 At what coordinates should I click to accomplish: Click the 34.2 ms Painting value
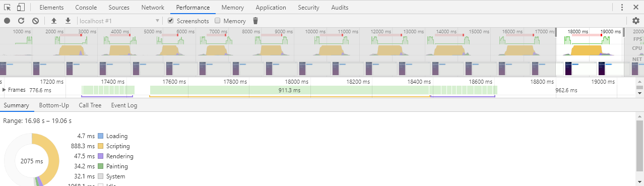pyautogui.click(x=85, y=166)
